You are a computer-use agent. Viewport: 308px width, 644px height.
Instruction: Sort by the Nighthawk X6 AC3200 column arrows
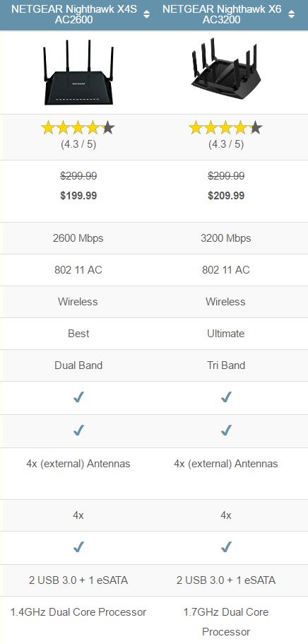click(x=291, y=14)
